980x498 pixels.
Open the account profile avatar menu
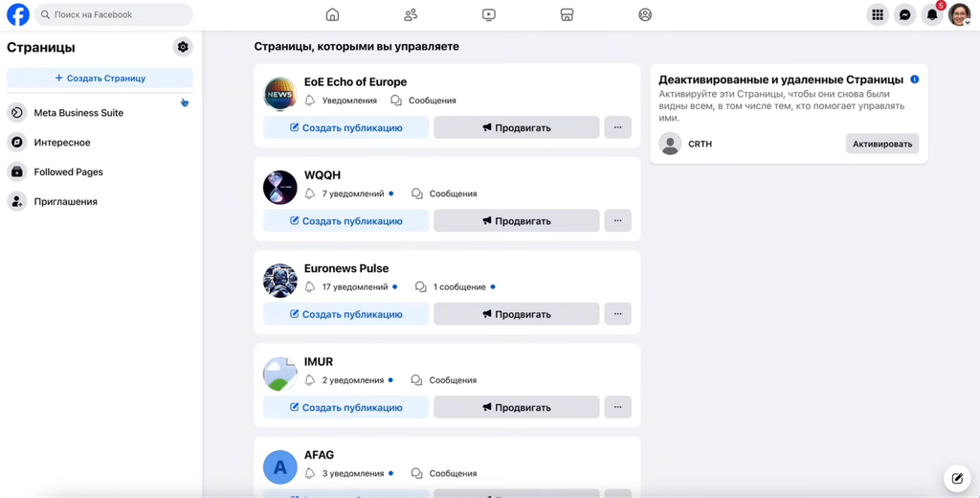959,14
